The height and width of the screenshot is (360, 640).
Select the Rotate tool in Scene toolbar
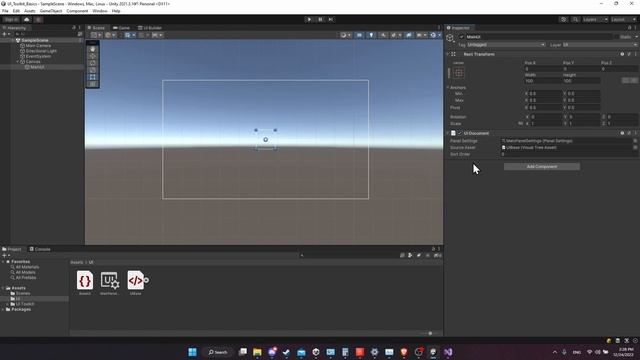[x=93, y=63]
